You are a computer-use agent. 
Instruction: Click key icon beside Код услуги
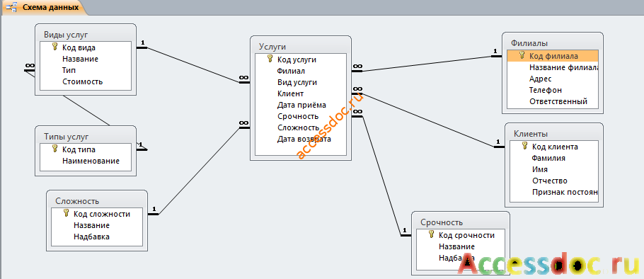click(x=270, y=59)
